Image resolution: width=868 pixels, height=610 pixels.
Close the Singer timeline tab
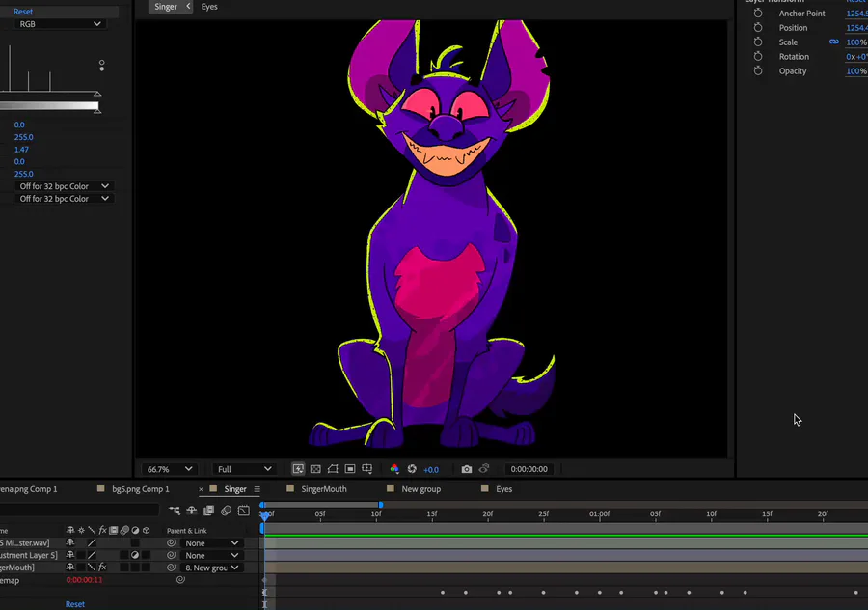[x=201, y=489]
